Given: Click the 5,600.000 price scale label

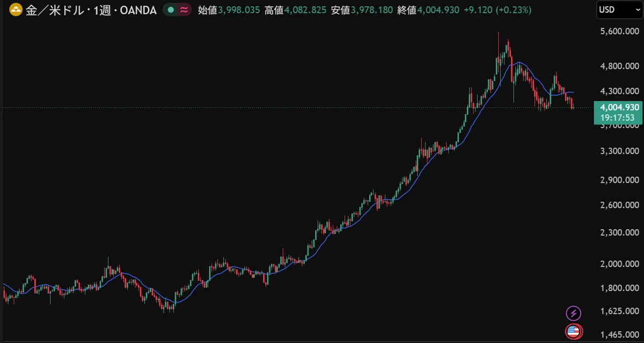Looking at the screenshot, I should point(619,32).
